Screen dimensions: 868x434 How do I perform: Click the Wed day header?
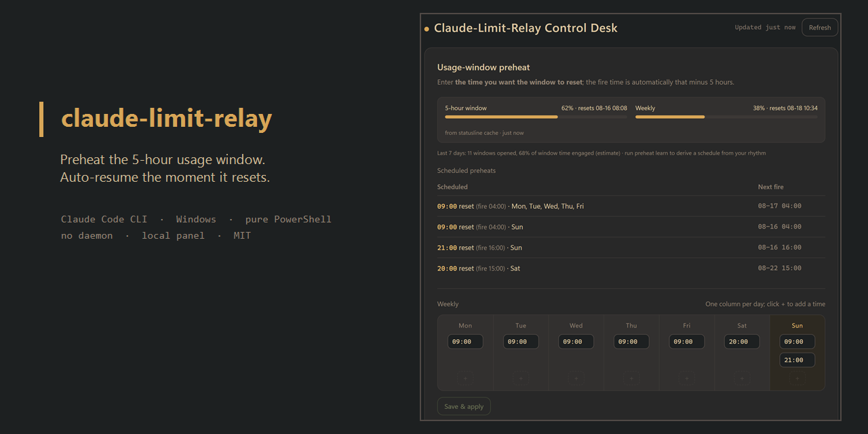(x=576, y=325)
